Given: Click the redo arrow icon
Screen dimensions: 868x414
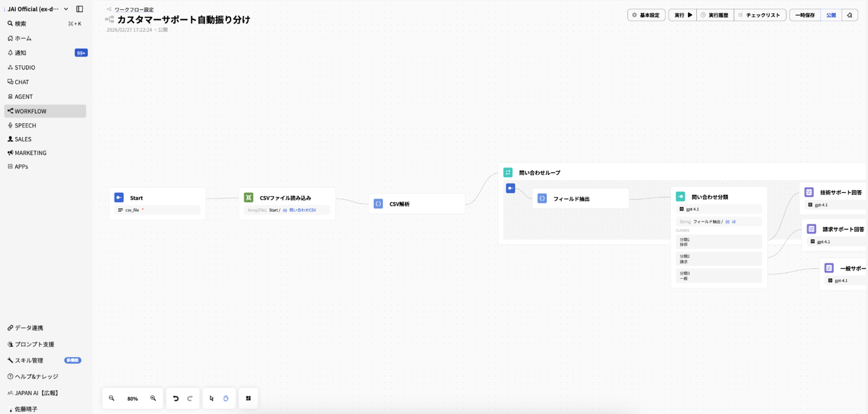Looking at the screenshot, I should tap(190, 398).
